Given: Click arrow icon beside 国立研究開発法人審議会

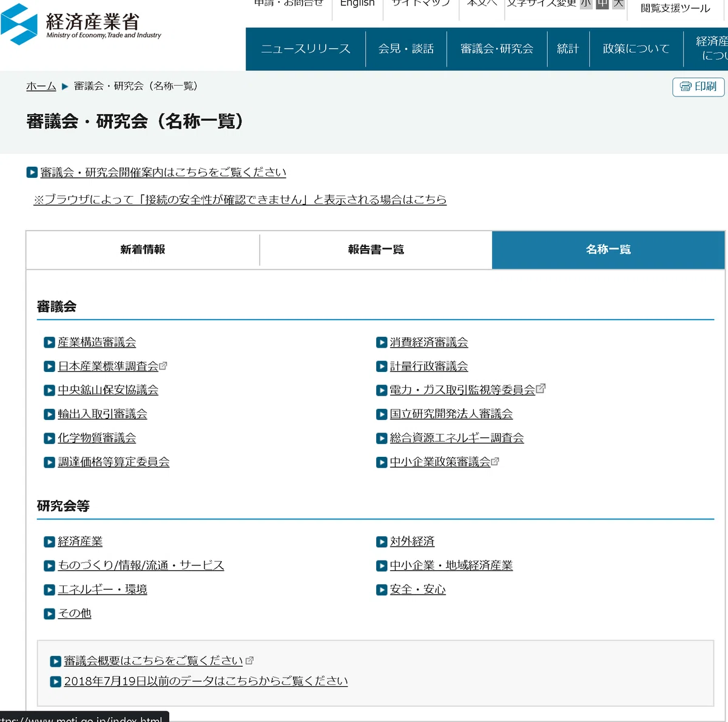Looking at the screenshot, I should [382, 414].
